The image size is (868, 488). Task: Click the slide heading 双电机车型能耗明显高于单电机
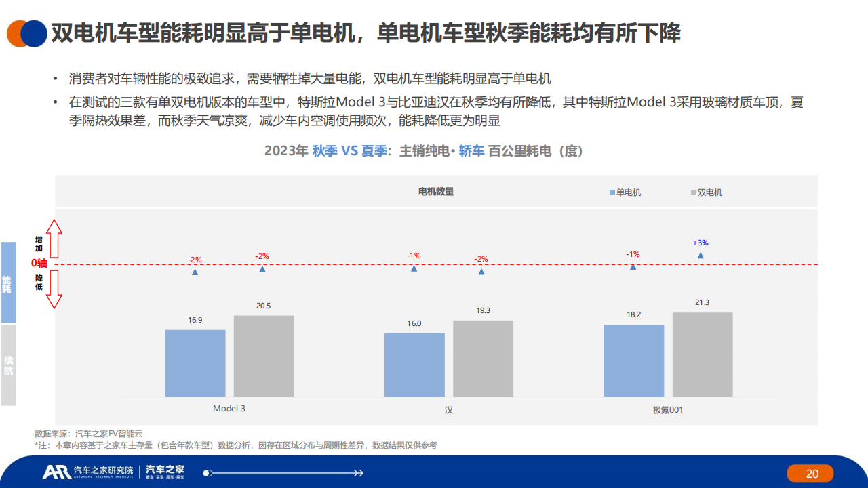pyautogui.click(x=366, y=33)
